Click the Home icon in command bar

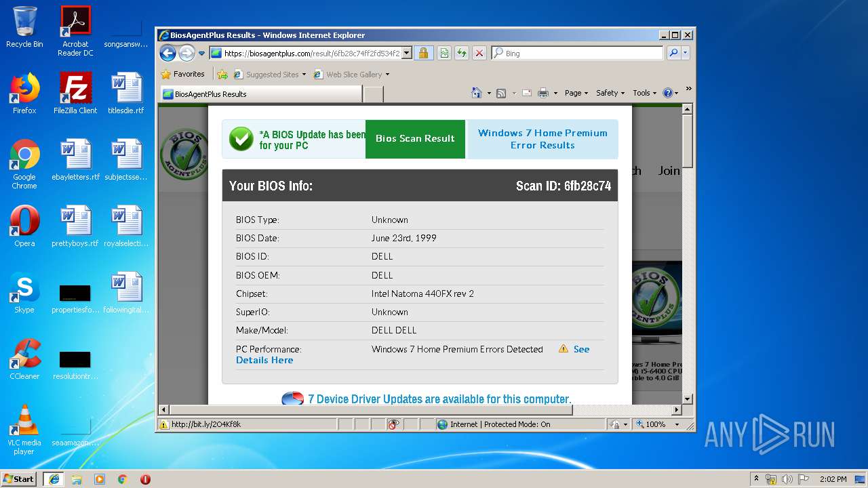(x=477, y=93)
